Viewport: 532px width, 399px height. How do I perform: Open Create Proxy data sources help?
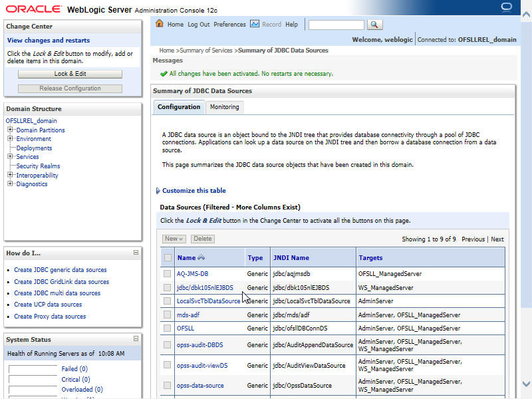[x=50, y=317]
